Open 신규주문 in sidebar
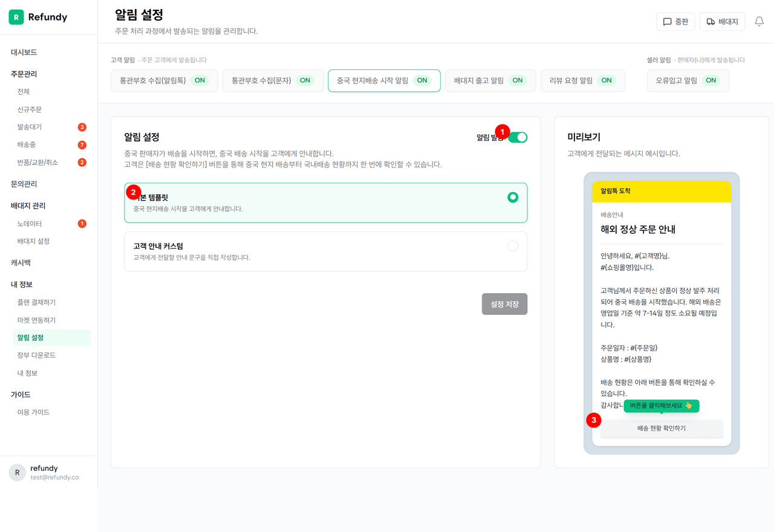The image size is (774, 532). click(x=30, y=109)
